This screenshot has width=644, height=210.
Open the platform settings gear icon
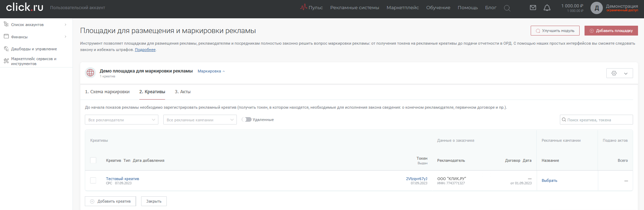pyautogui.click(x=614, y=73)
